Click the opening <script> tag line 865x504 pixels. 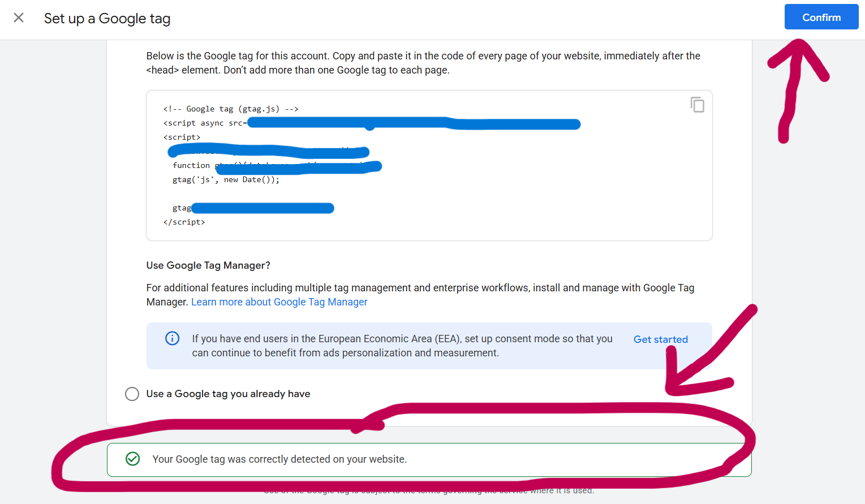pyautogui.click(x=182, y=137)
